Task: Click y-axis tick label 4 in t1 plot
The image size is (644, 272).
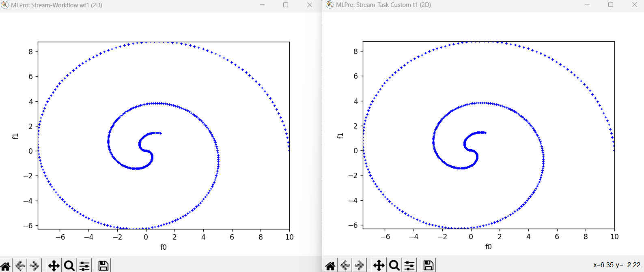Action: click(x=356, y=101)
